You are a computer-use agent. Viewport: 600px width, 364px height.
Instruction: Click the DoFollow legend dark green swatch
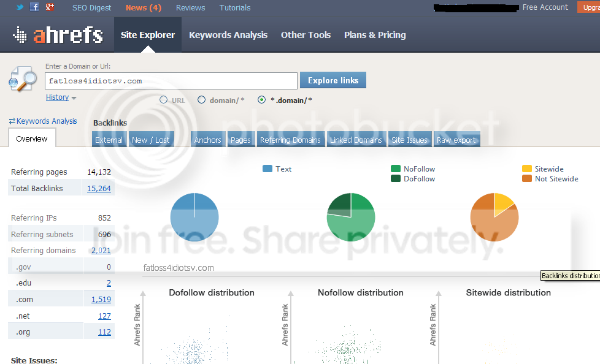point(396,178)
